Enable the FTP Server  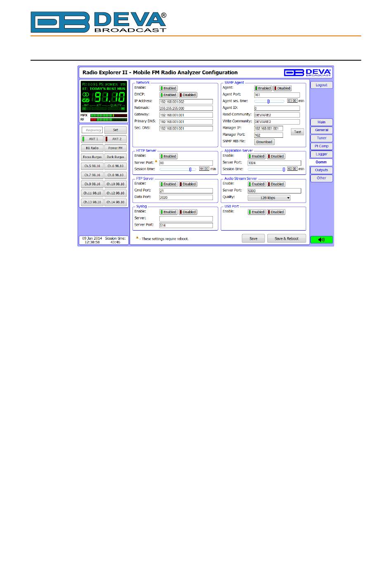click(168, 184)
